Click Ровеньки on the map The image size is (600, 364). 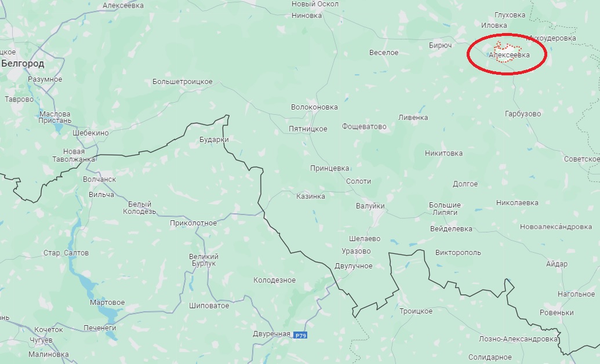[x=557, y=313]
